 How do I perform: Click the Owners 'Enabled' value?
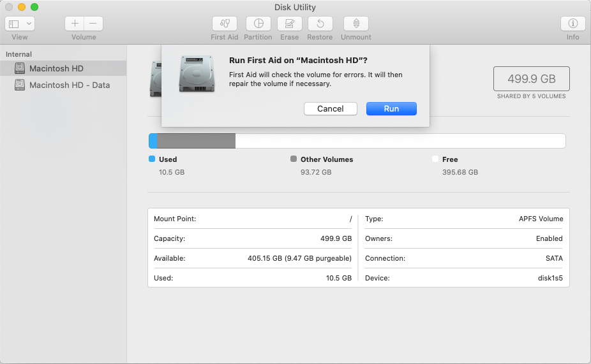[549, 238]
